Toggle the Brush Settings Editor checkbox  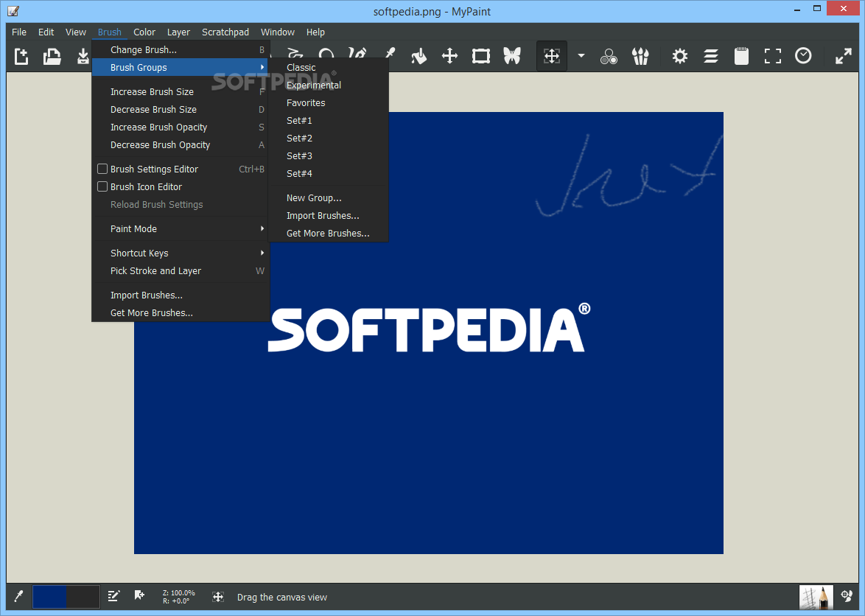pyautogui.click(x=102, y=169)
